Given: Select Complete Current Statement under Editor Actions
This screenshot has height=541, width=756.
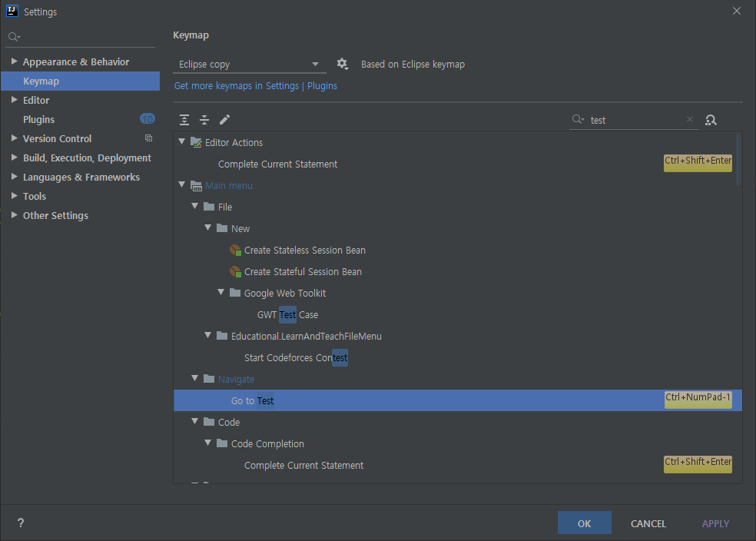Looking at the screenshot, I should tap(277, 164).
